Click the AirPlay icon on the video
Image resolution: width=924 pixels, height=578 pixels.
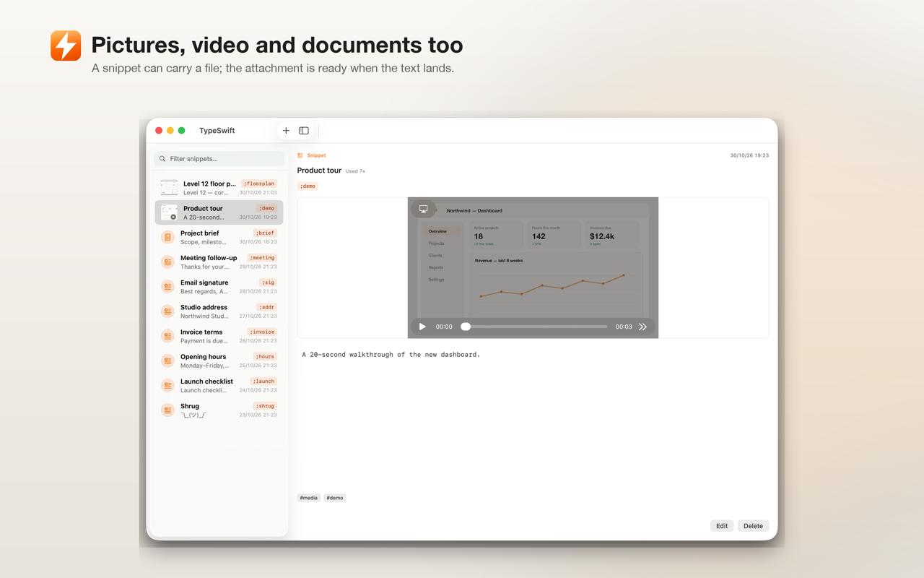tap(424, 210)
